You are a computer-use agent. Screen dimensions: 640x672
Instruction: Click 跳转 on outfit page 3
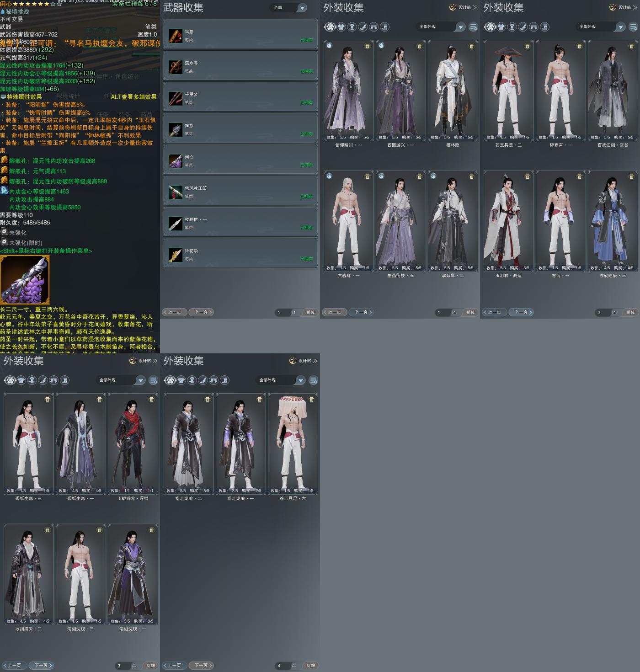tap(151, 666)
